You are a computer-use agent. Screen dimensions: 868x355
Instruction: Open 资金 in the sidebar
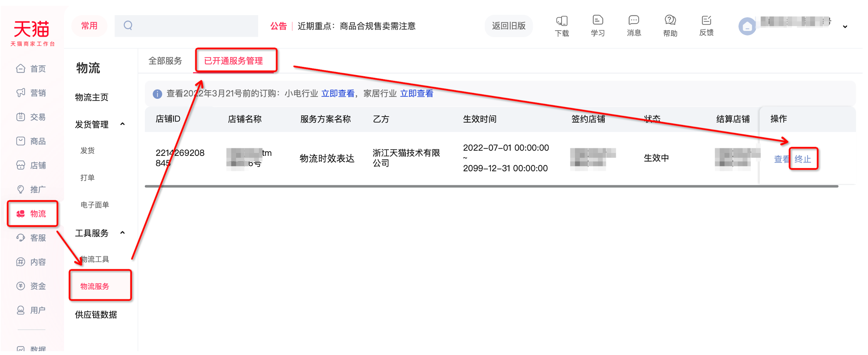[31, 286]
